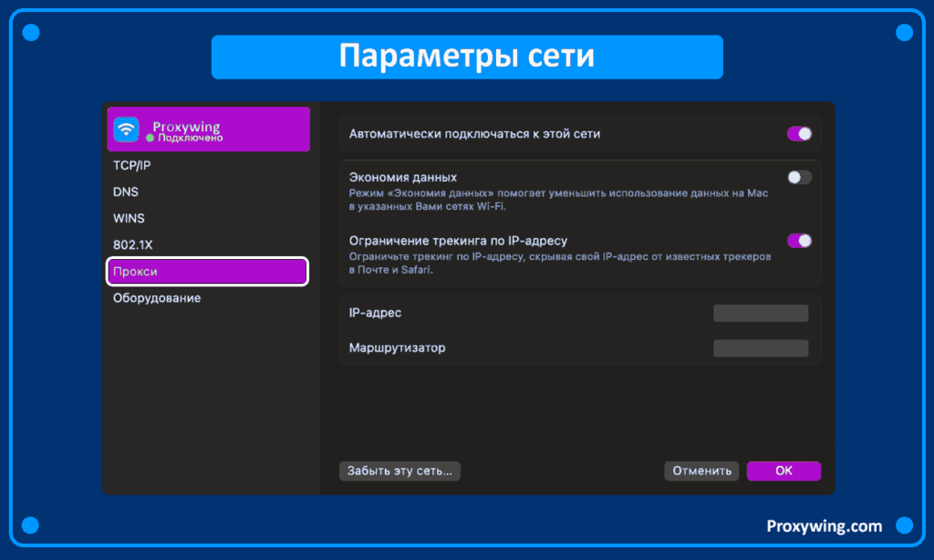The width and height of the screenshot is (934, 560).
Task: Click the Маршрутизатор value field
Action: pos(761,347)
